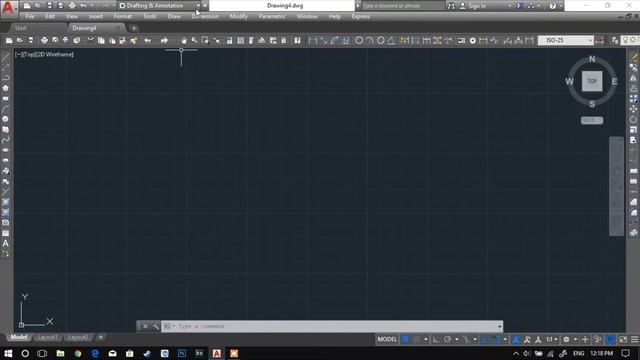Open the Dimension menu
This screenshot has height=360, width=640.
coord(205,16)
